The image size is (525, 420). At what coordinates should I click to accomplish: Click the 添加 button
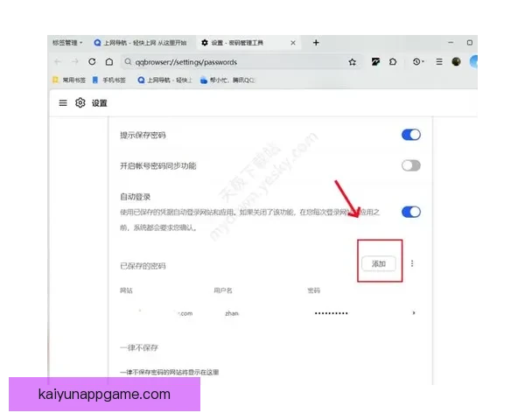coord(379,264)
